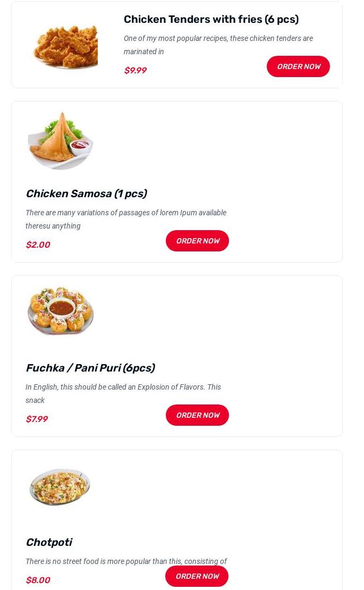Screen dimensions: 364x590
Task: Tap Order Now for Chotpoti
Action: coord(197,576)
